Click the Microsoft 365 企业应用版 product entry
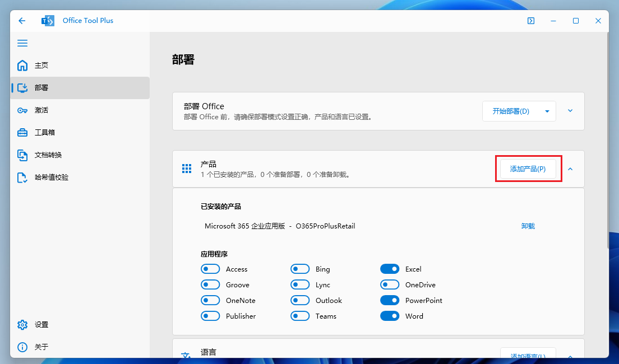Viewport: 619px width, 364px height. click(x=280, y=226)
